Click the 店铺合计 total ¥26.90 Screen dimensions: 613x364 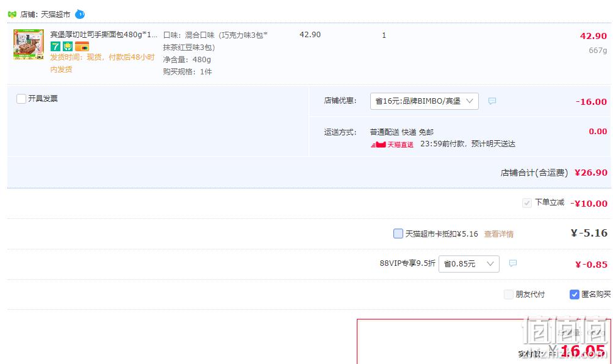tap(590, 173)
